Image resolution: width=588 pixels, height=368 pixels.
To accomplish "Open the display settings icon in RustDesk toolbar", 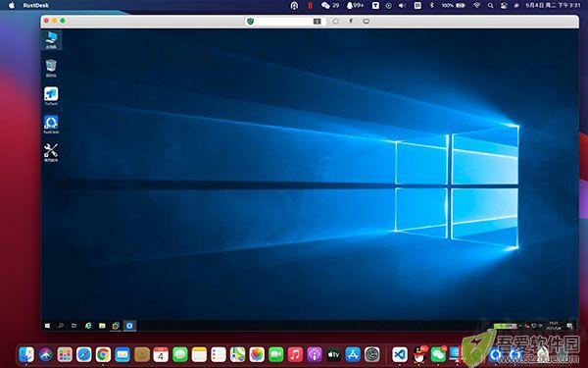I will [x=366, y=22].
